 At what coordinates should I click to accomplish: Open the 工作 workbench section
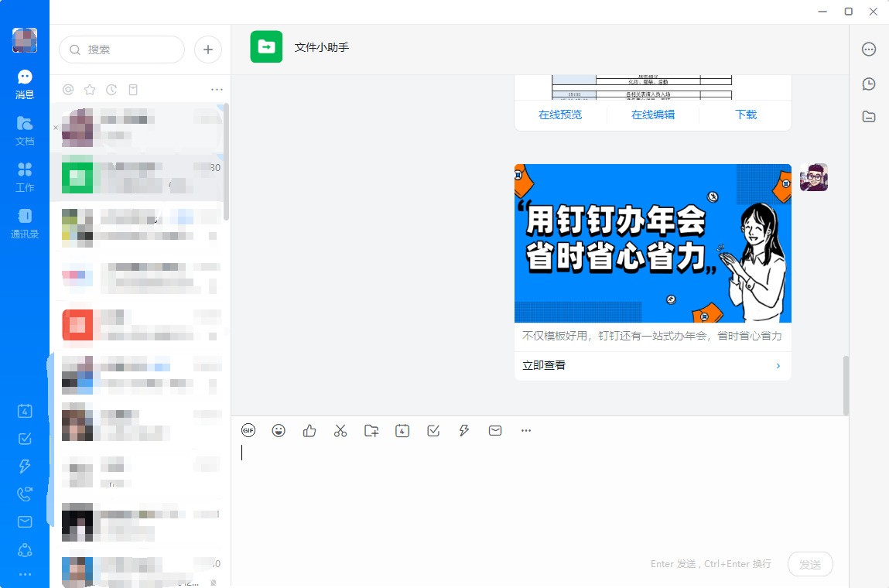click(x=25, y=177)
